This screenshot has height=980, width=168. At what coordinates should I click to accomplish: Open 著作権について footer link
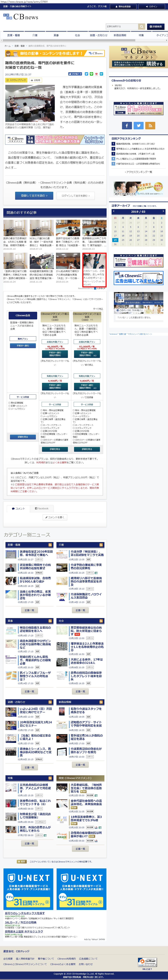46,959
